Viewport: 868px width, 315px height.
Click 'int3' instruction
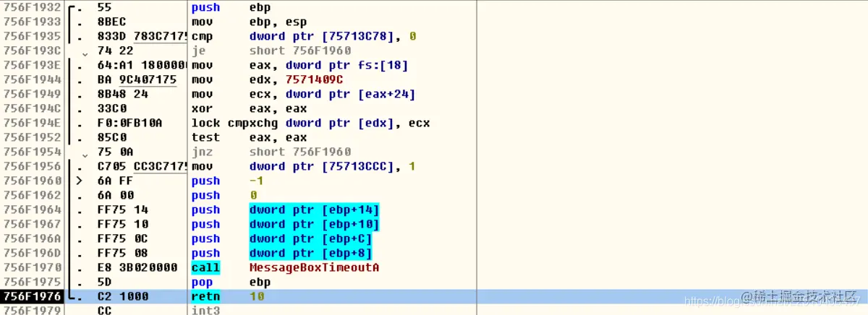[x=205, y=311]
